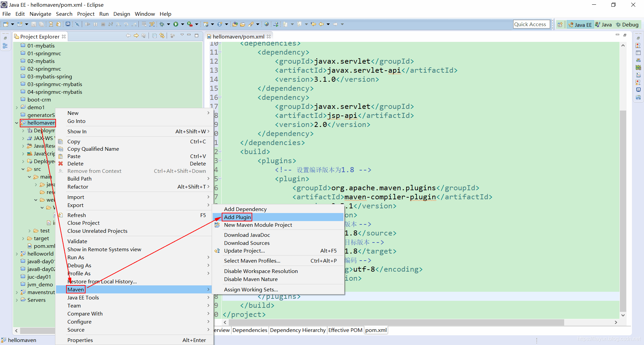Open the Navigate menu in menu bar
The width and height of the screenshot is (644, 345).
coord(40,14)
